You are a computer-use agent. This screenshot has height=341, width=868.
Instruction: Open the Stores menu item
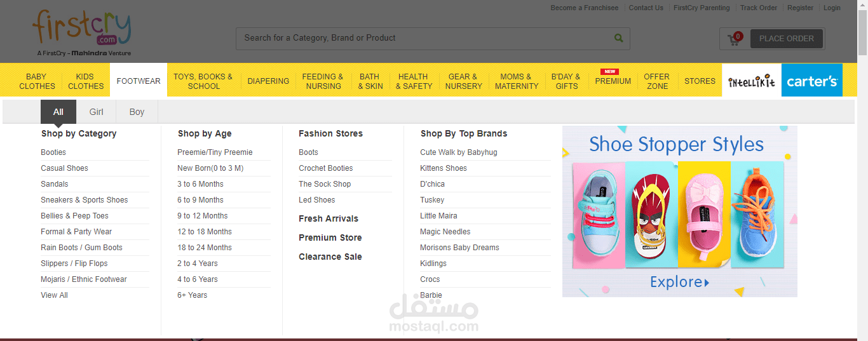point(700,81)
